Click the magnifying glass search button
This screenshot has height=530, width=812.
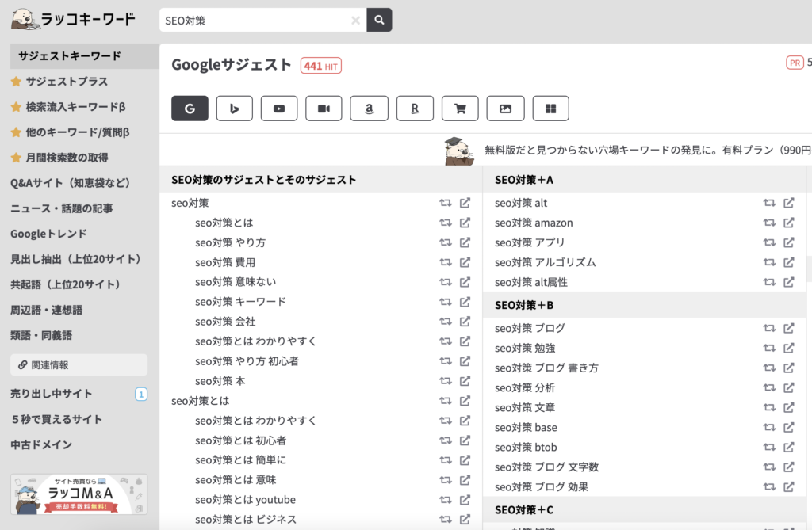(x=379, y=21)
